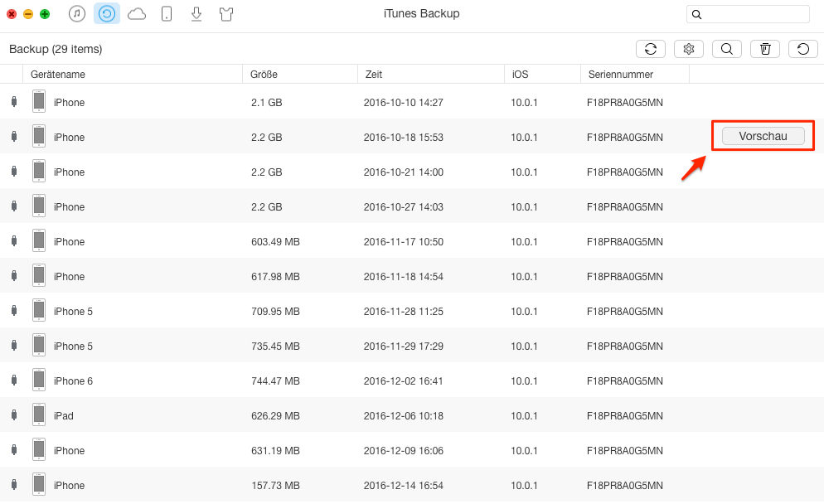This screenshot has height=504, width=824.
Task: Click the date 2016-12-09 16:06
Action: 404,450
